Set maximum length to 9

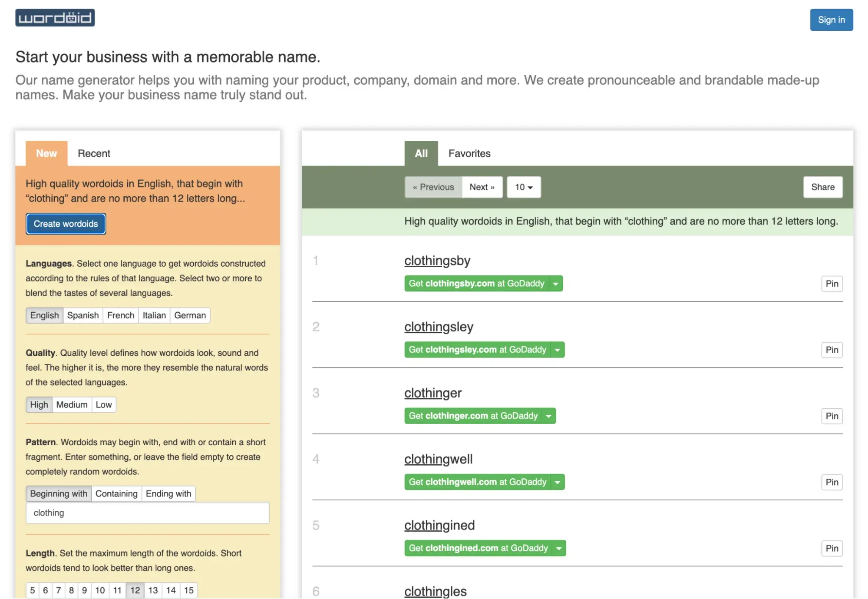85,590
